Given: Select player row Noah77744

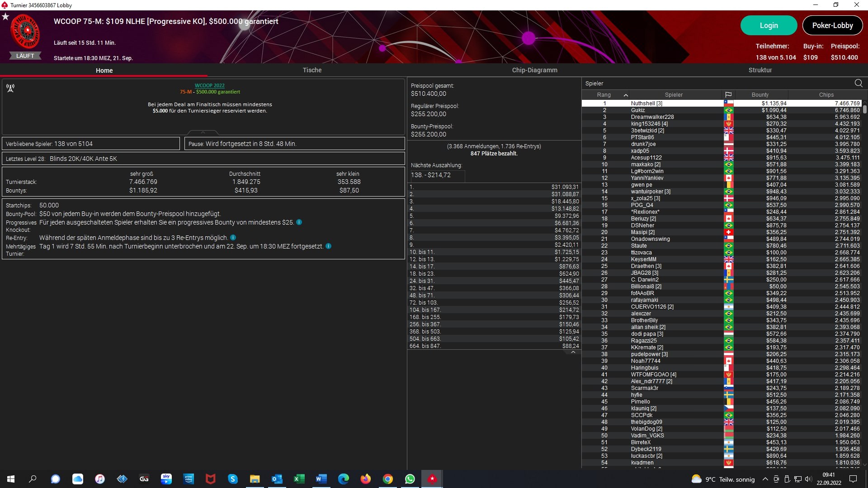Looking at the screenshot, I should point(721,361).
